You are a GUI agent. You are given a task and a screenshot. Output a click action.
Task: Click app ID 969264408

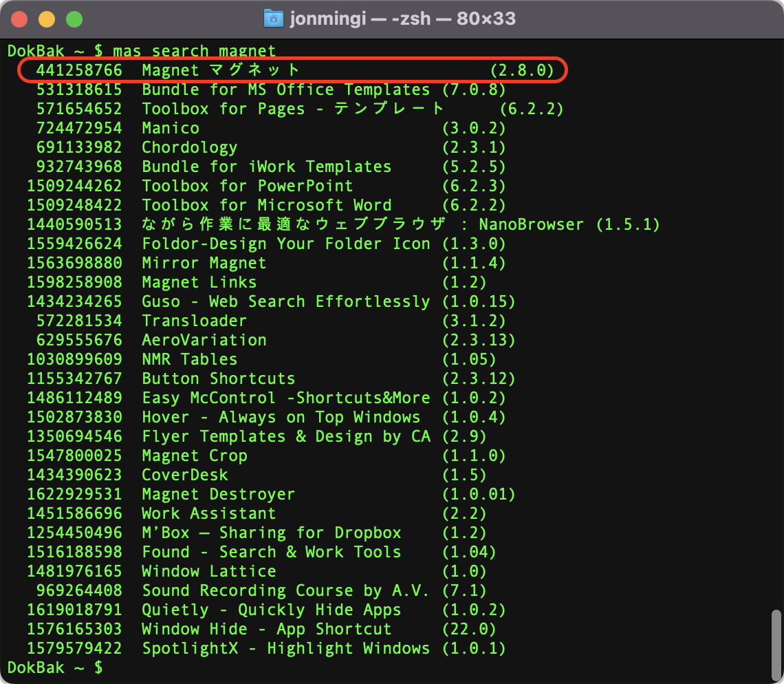(x=79, y=590)
